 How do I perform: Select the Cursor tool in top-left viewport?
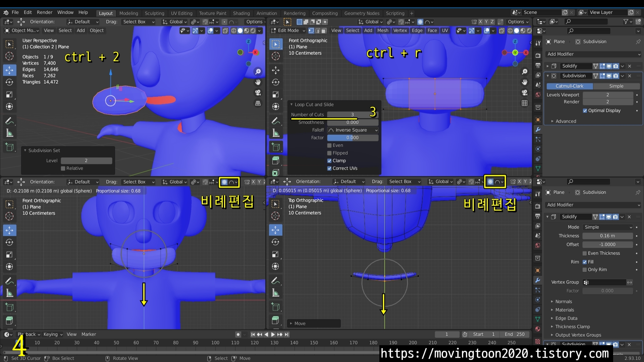coord(9,56)
